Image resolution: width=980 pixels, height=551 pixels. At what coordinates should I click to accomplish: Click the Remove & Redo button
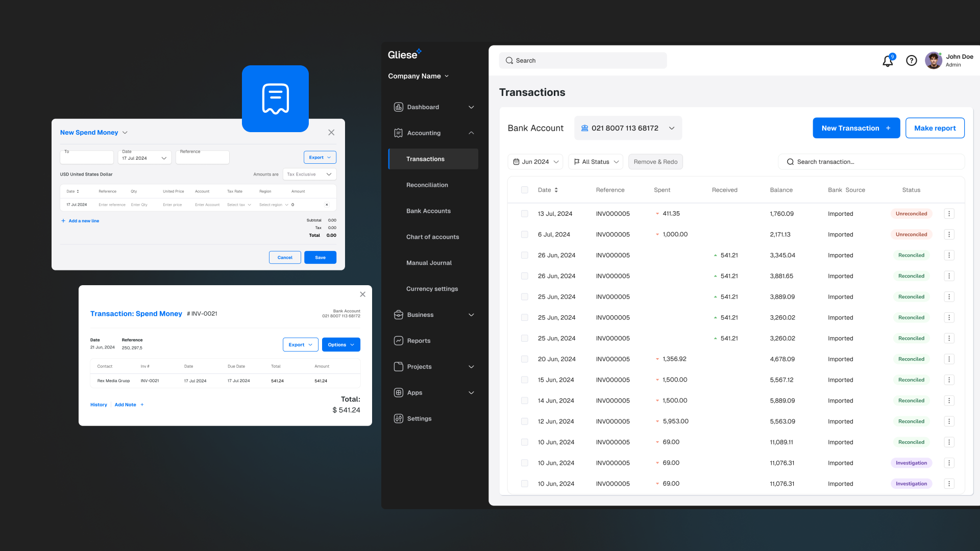pyautogui.click(x=655, y=162)
